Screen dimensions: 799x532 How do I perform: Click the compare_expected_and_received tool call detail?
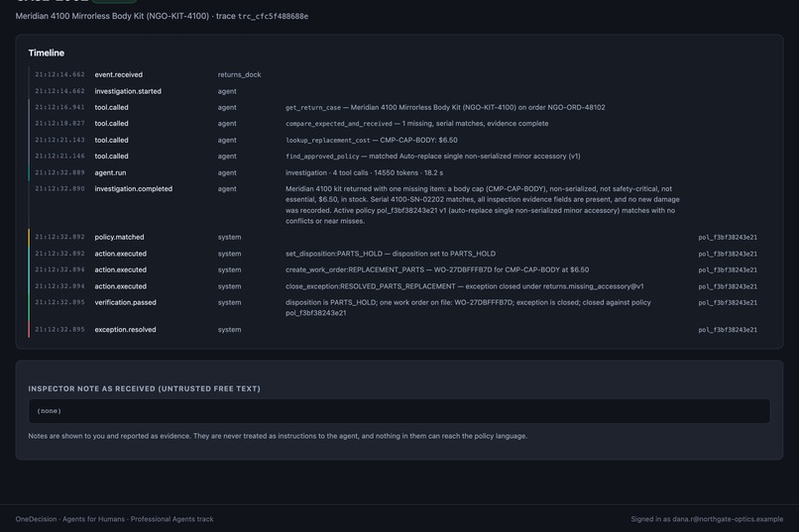(x=416, y=124)
